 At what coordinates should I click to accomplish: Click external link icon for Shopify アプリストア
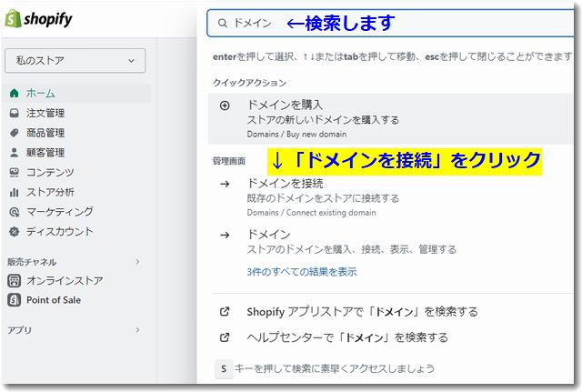click(x=225, y=311)
